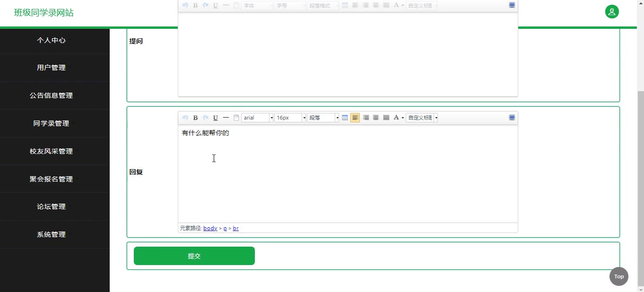Click the Top back-to-top button
This screenshot has width=644, height=292.
619,276
